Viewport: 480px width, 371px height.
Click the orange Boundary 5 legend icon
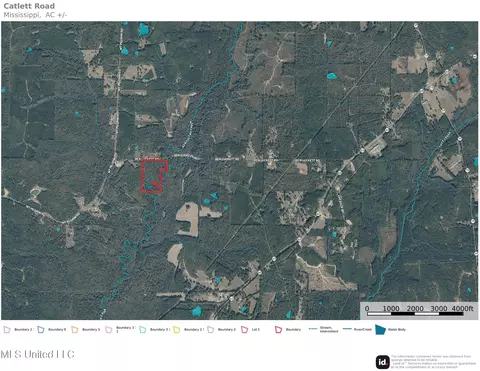point(75,330)
